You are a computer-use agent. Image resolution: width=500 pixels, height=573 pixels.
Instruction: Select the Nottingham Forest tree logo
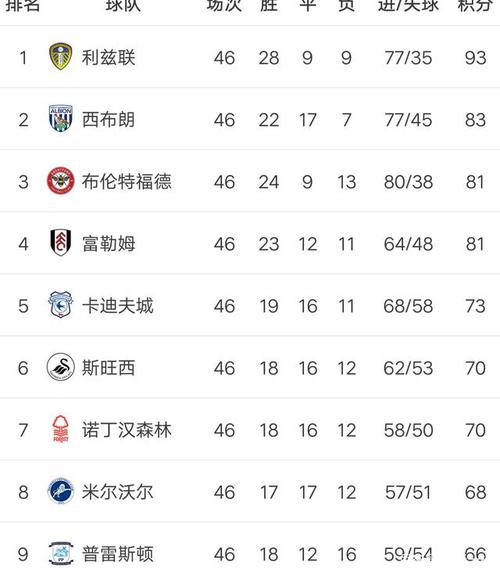tap(61, 429)
